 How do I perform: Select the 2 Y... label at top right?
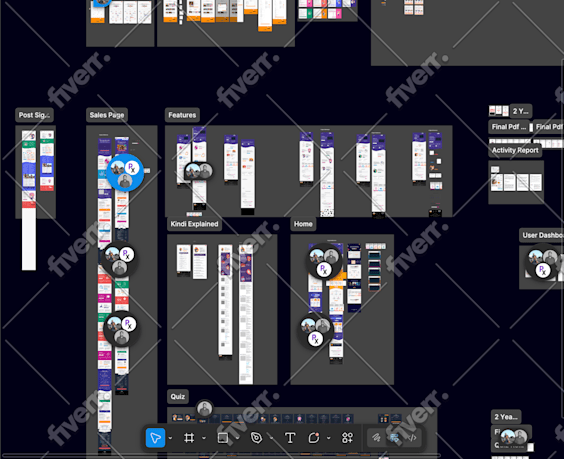[521, 111]
